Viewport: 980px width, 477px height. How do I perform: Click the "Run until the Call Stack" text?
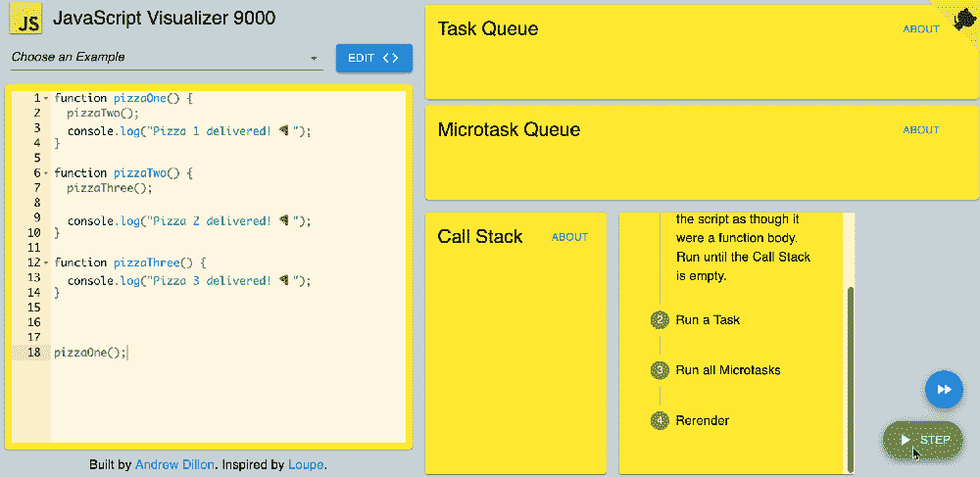point(743,258)
